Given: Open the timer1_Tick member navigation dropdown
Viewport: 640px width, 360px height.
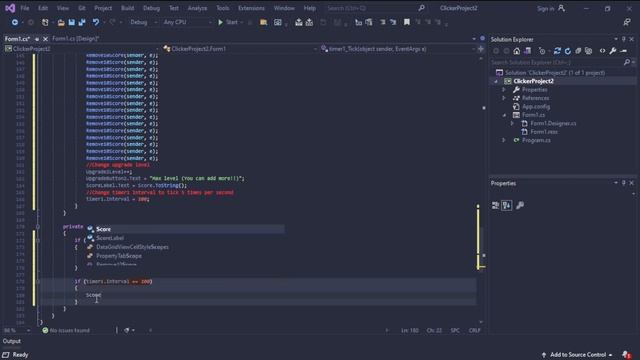Looking at the screenshot, I should click(x=398, y=49).
